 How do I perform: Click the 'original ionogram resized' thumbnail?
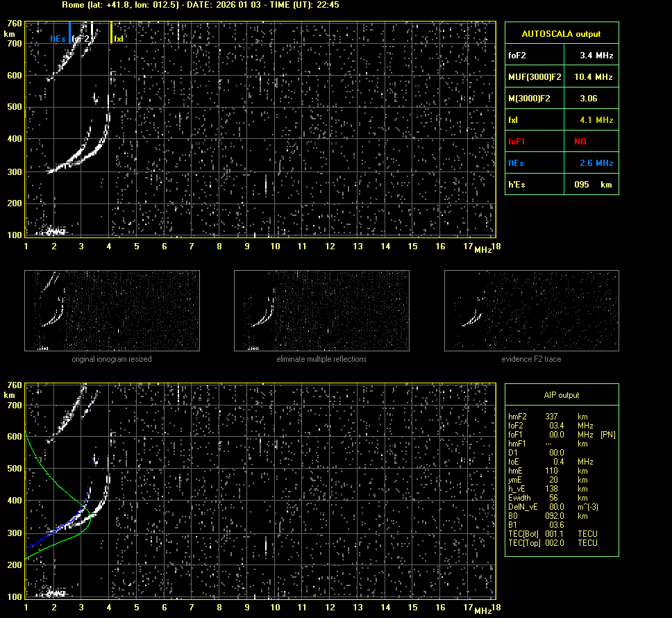click(112, 310)
